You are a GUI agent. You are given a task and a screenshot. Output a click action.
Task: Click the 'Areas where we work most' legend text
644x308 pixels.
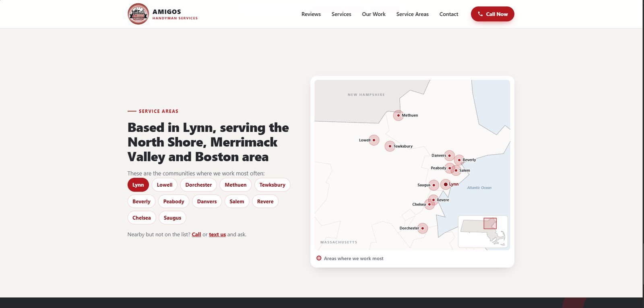[354, 258]
